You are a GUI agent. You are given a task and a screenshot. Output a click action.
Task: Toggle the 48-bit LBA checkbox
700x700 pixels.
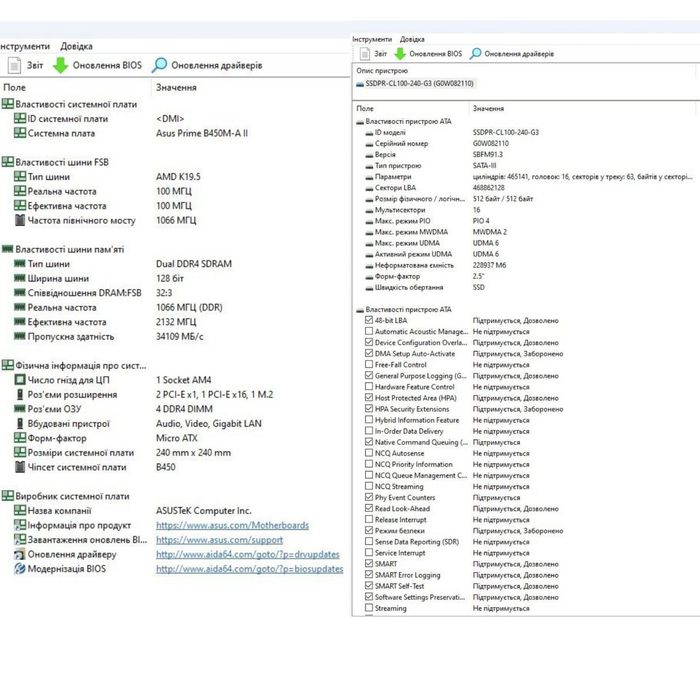click(x=369, y=320)
